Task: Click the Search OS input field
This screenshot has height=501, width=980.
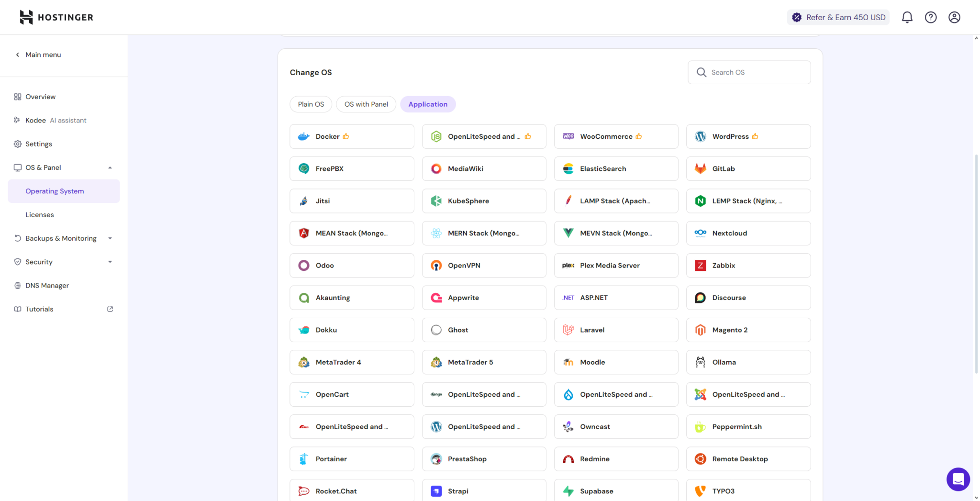Action: 749,72
